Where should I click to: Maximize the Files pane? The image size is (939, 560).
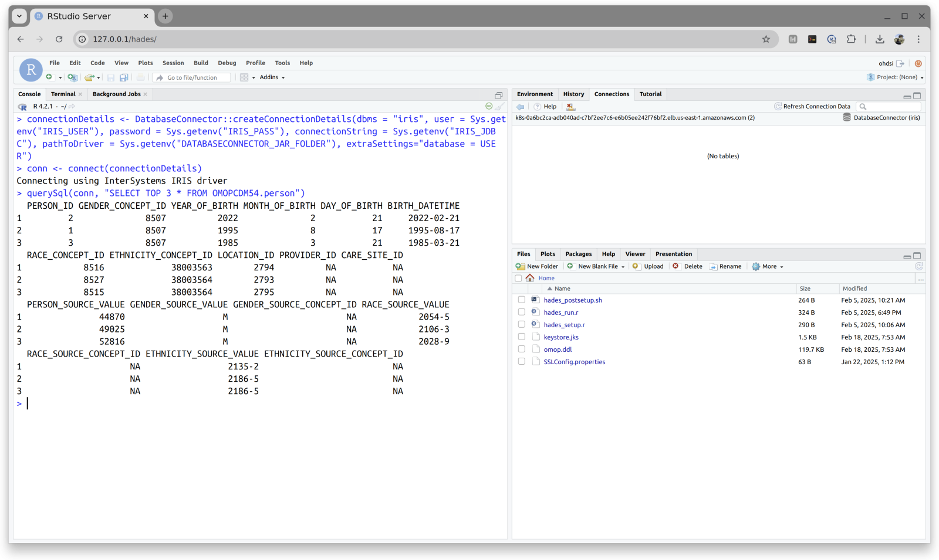tap(917, 256)
